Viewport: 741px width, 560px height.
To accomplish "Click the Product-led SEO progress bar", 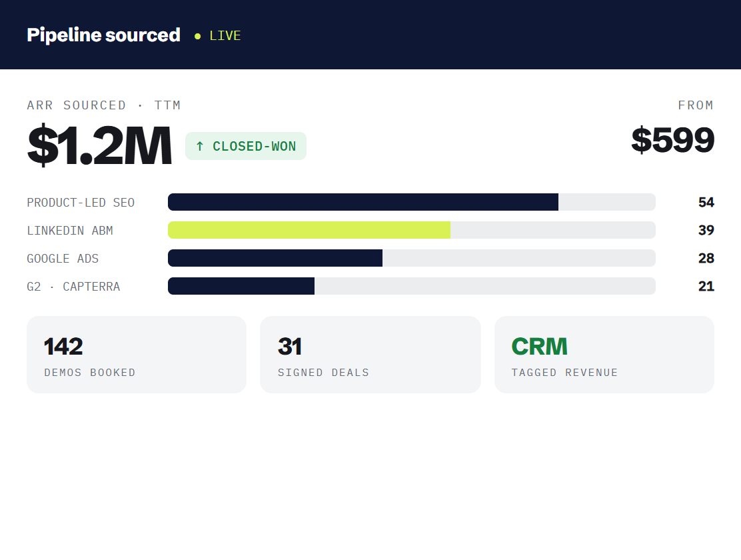I will click(x=412, y=202).
